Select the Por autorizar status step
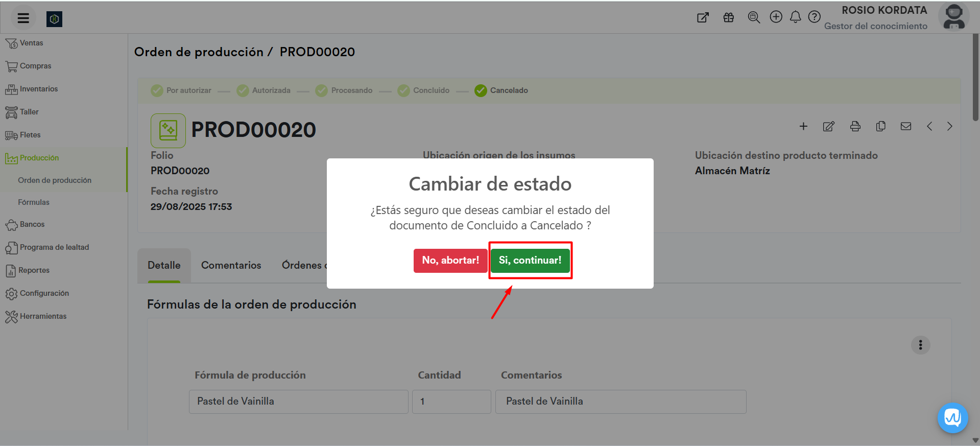This screenshot has width=980, height=446. 181,90
